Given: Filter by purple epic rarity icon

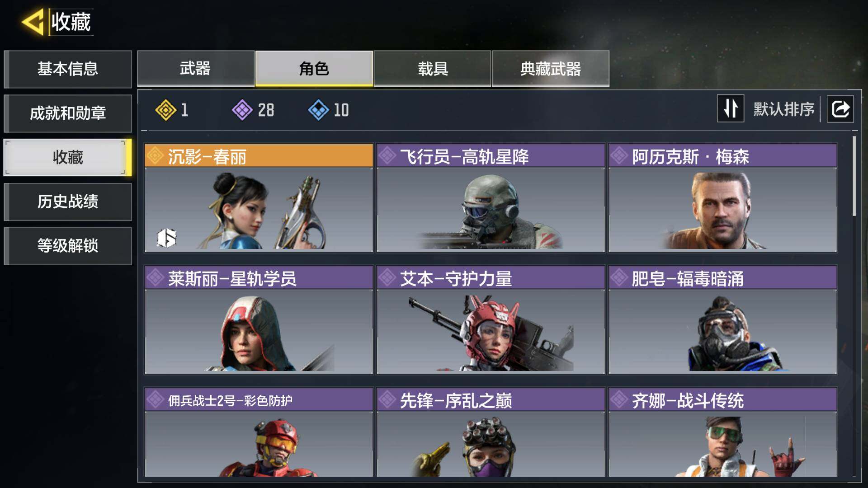Looking at the screenshot, I should (x=242, y=110).
